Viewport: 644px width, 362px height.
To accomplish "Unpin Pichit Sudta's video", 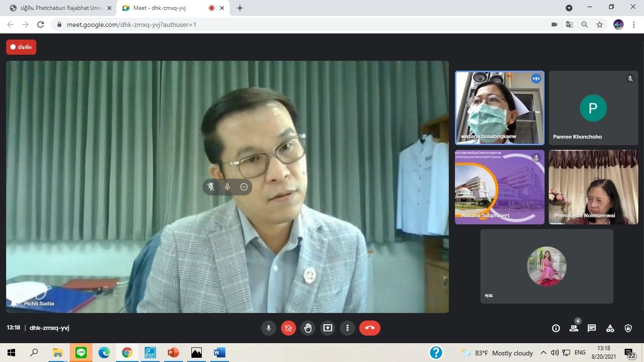I will 211,187.
